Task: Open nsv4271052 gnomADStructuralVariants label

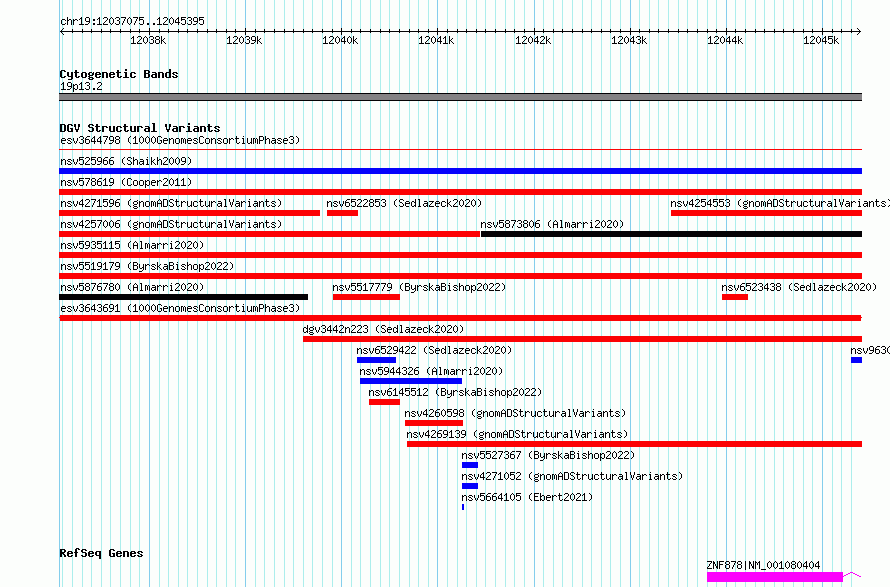Action: pyautogui.click(x=572, y=476)
